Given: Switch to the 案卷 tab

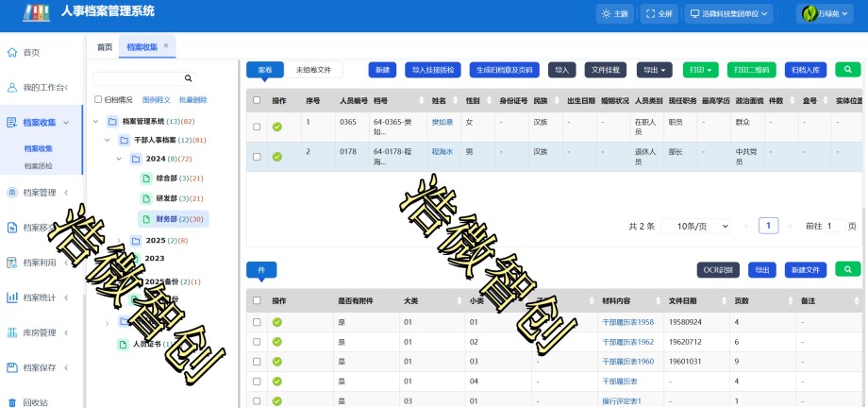Looking at the screenshot, I should [265, 70].
